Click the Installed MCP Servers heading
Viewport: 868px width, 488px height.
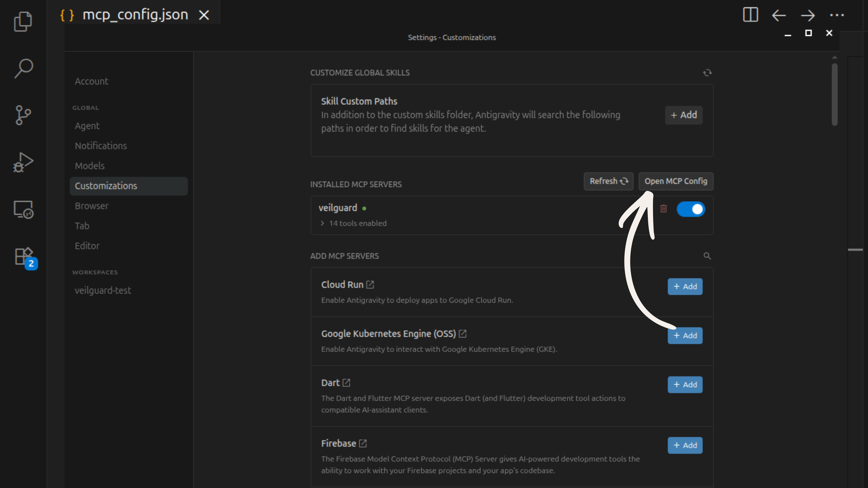click(x=356, y=184)
